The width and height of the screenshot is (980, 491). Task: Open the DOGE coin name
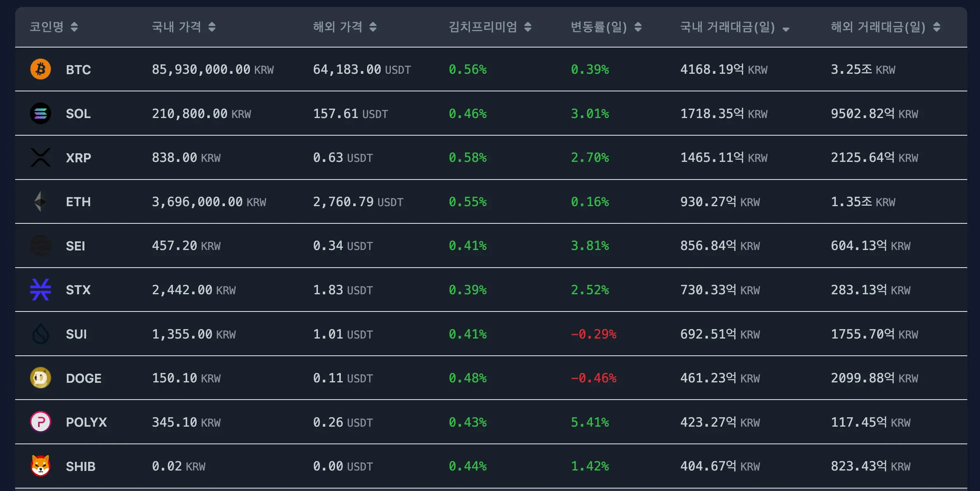coord(84,378)
